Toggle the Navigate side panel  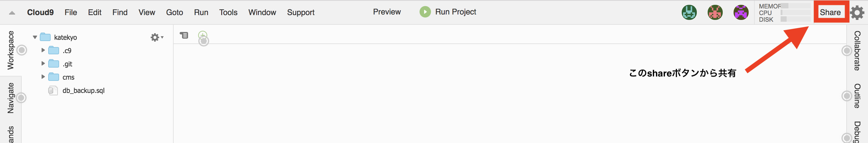[x=11, y=98]
